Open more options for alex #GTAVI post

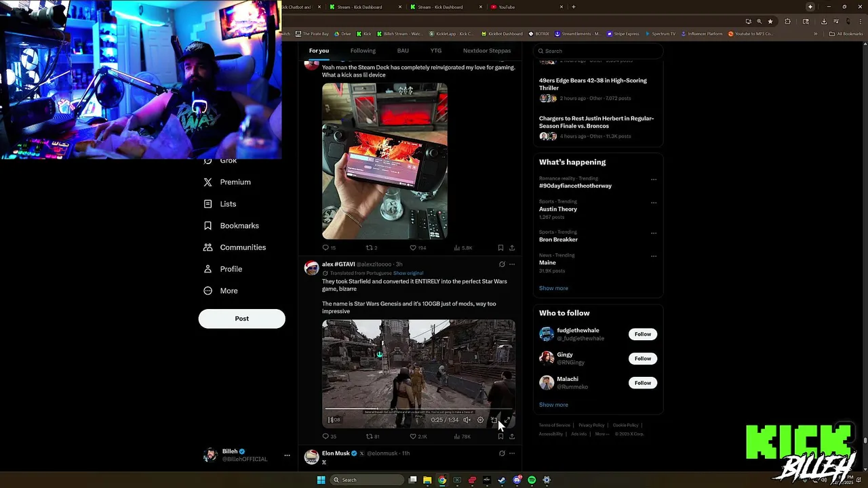coord(512,264)
